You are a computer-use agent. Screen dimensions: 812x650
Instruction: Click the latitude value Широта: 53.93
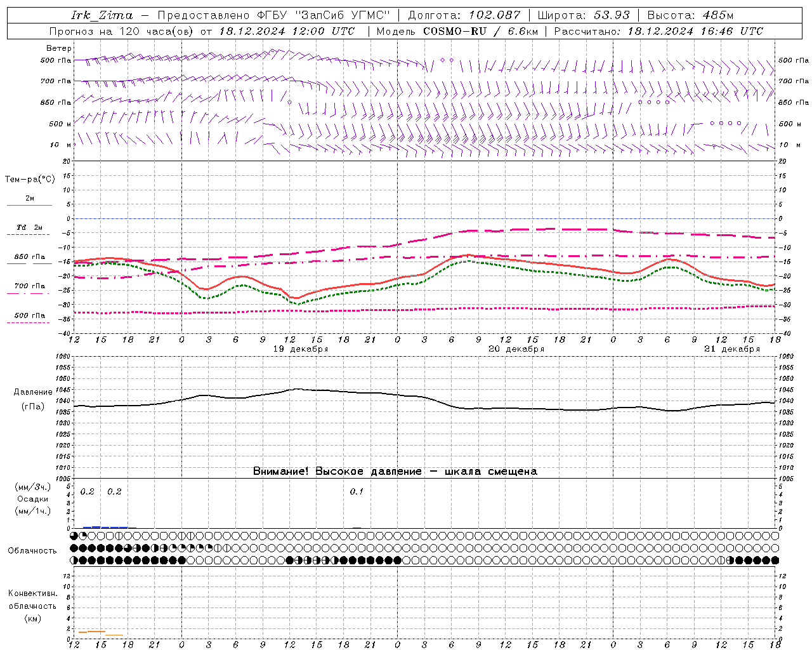click(x=584, y=15)
